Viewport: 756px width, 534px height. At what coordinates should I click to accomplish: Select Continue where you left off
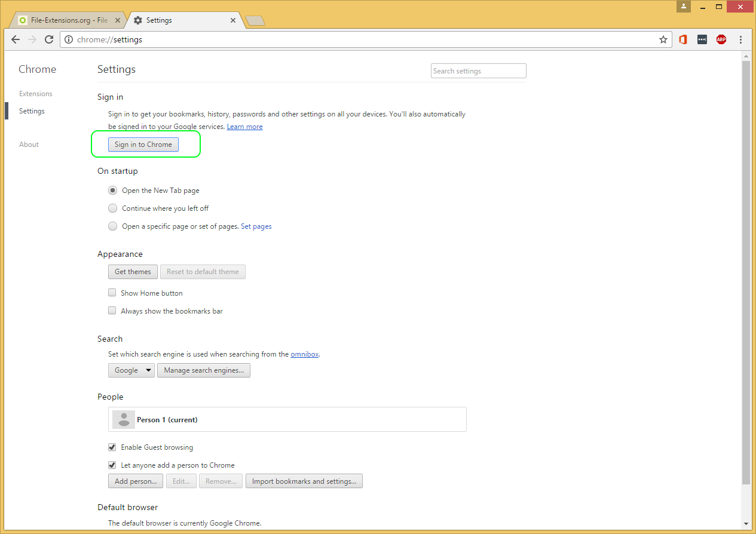pyautogui.click(x=112, y=208)
